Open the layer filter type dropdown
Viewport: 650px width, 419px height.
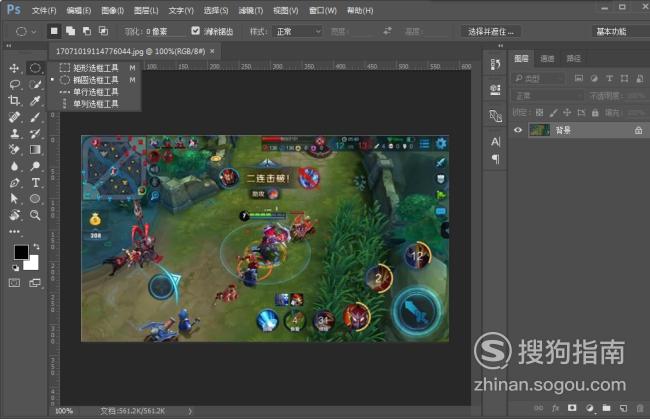538,78
